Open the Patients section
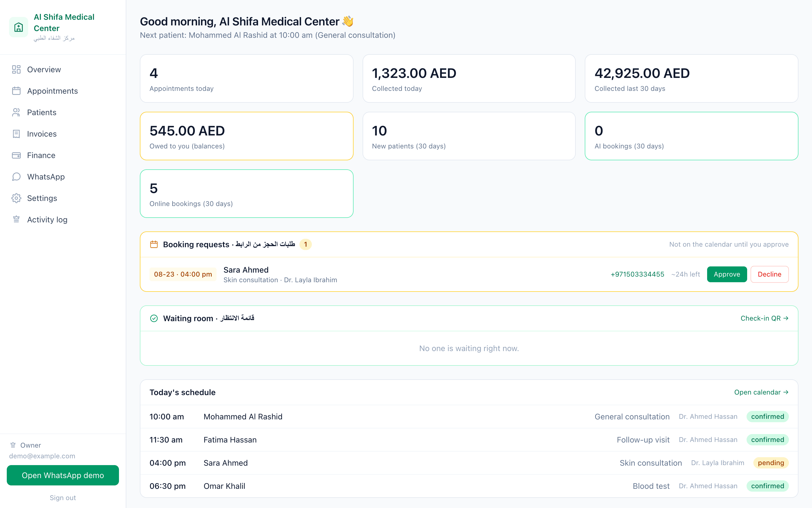The height and width of the screenshot is (508, 812). coord(63,112)
